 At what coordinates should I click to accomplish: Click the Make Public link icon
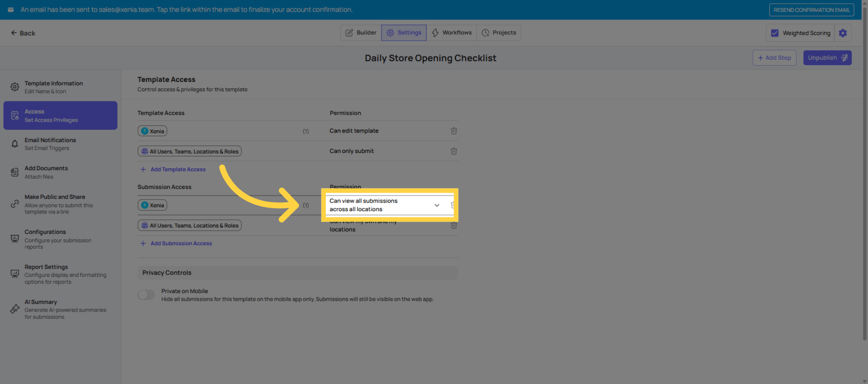[15, 204]
